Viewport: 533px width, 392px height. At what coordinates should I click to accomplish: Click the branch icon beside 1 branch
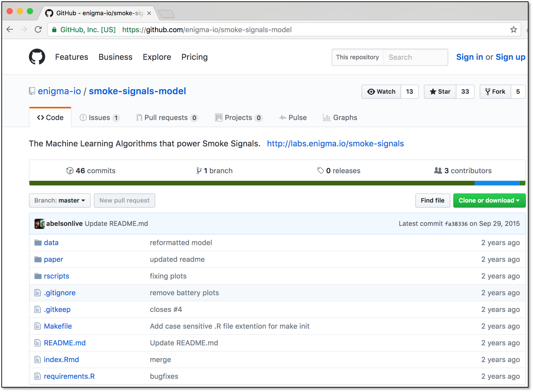[x=199, y=171]
